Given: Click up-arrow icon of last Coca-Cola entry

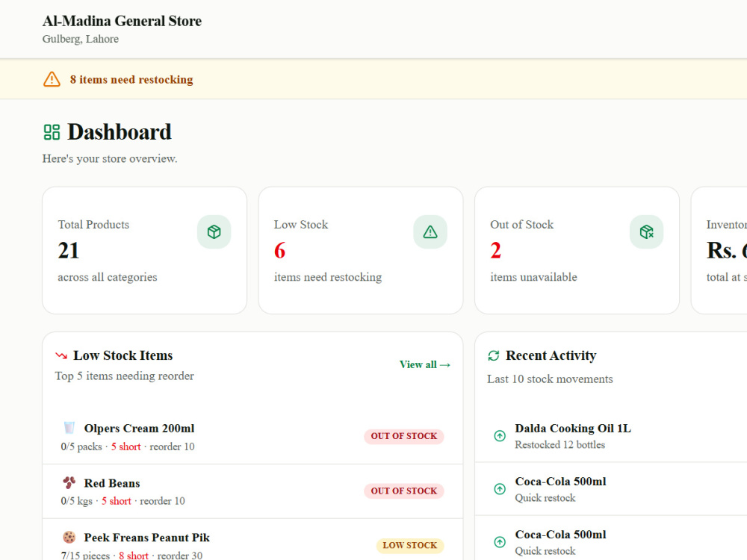Looking at the screenshot, I should point(500,542).
